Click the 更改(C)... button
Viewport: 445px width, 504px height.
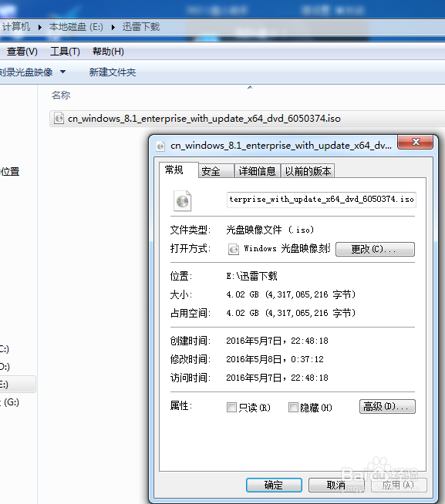click(x=375, y=249)
